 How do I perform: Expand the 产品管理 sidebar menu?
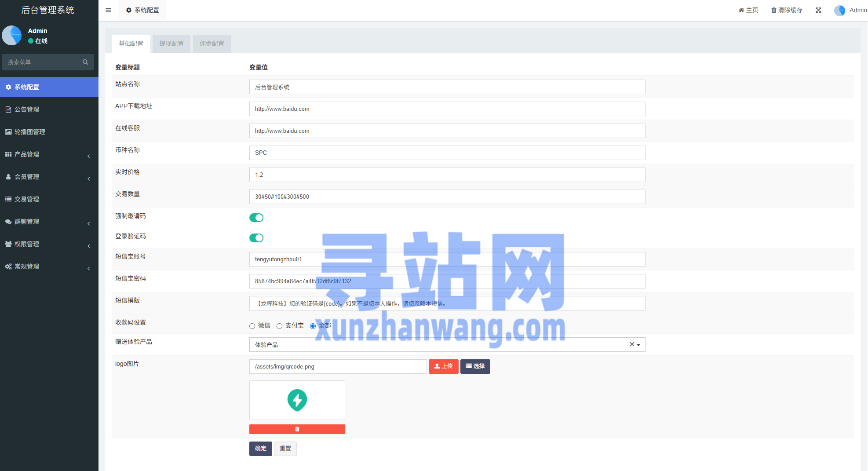click(x=48, y=154)
